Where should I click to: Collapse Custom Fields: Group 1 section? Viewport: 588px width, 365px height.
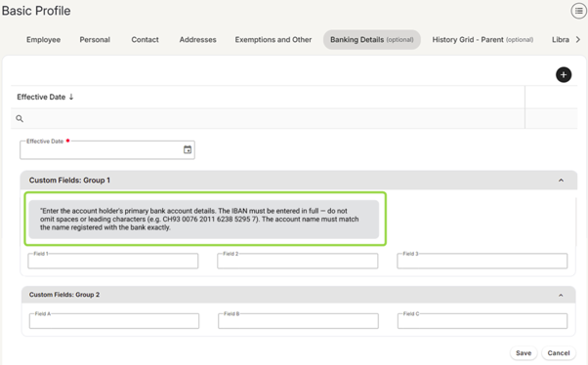coord(561,181)
